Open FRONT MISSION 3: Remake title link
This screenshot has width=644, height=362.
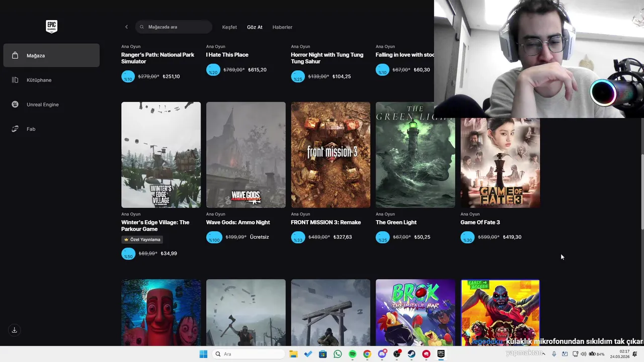pyautogui.click(x=326, y=222)
